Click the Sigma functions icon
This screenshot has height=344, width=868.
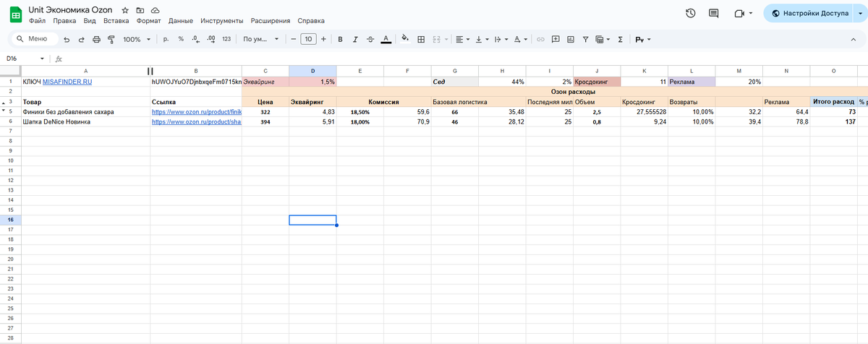click(621, 39)
